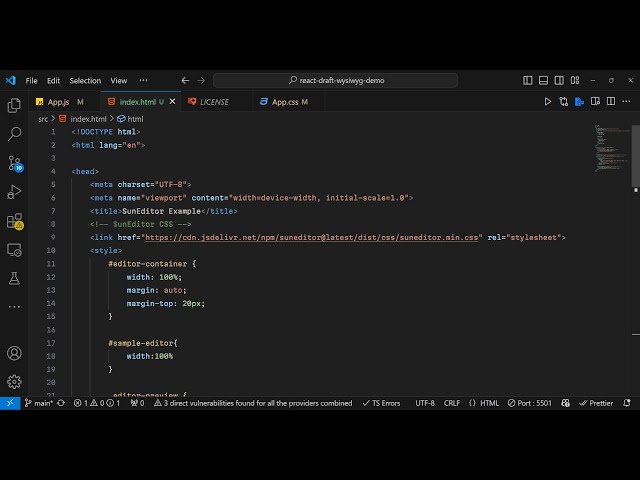Open the Run and Debug view
This screenshot has width=640, height=480.
(14, 191)
